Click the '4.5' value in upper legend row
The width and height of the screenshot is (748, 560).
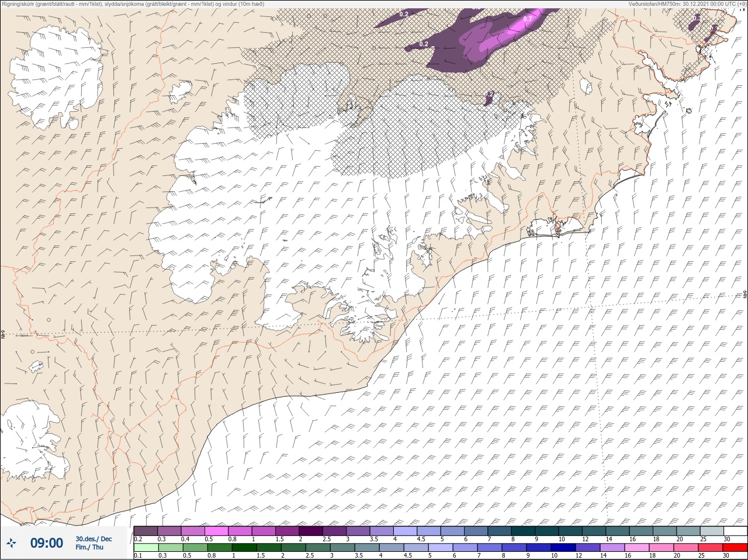point(421,539)
